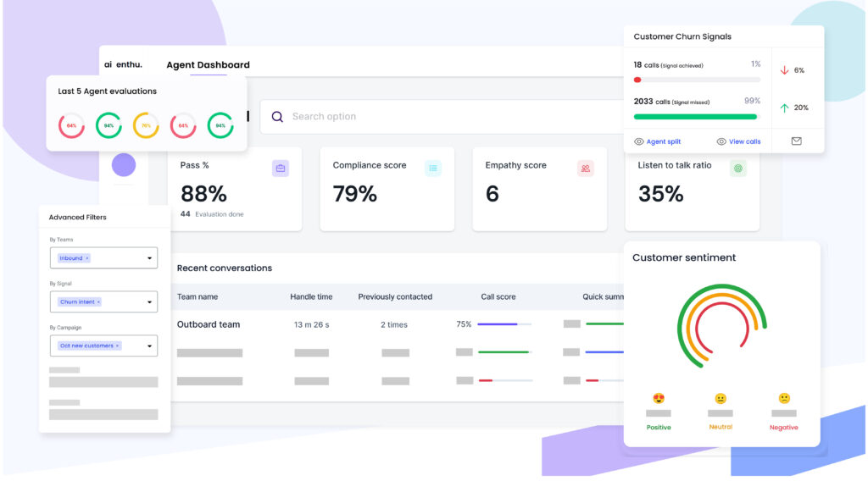Click the Compliance score list icon
The image size is (868, 481).
[433, 168]
